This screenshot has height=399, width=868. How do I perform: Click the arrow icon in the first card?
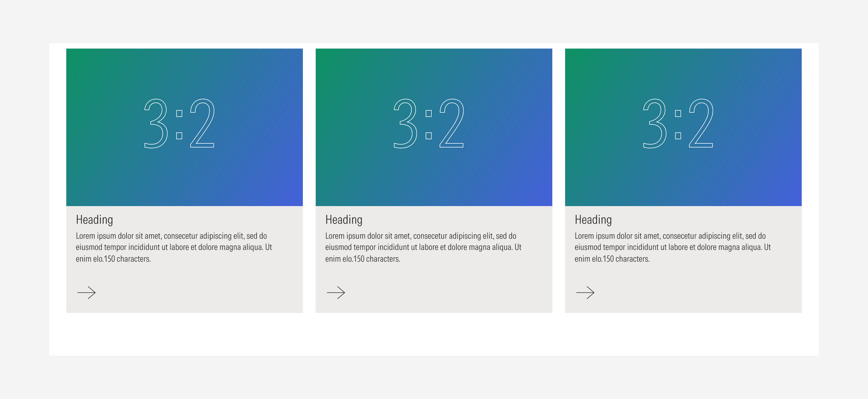tap(87, 293)
